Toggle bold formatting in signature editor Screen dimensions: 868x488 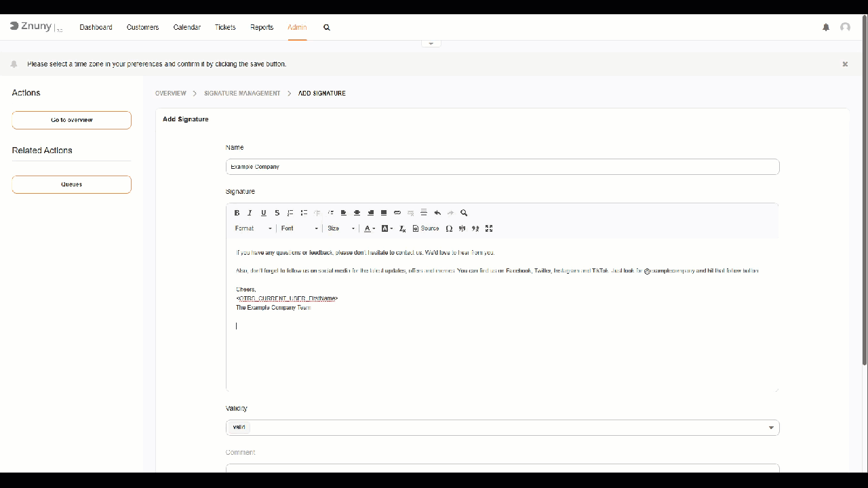pos(237,213)
